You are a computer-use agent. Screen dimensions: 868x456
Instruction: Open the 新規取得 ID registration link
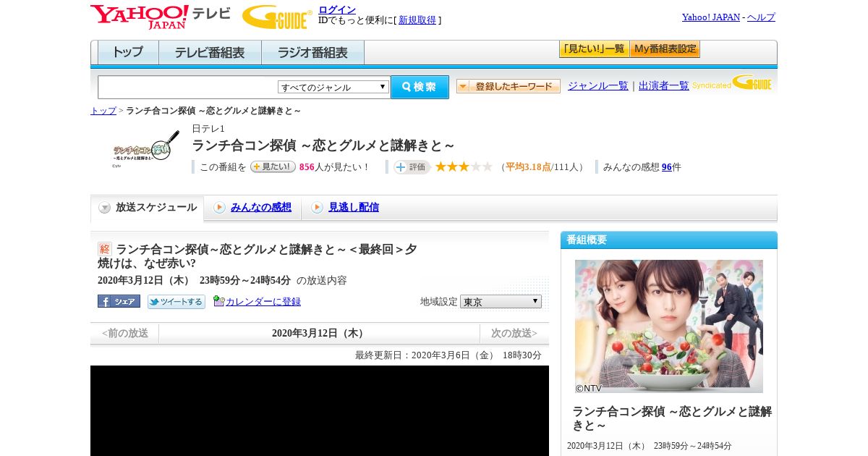pyautogui.click(x=417, y=20)
